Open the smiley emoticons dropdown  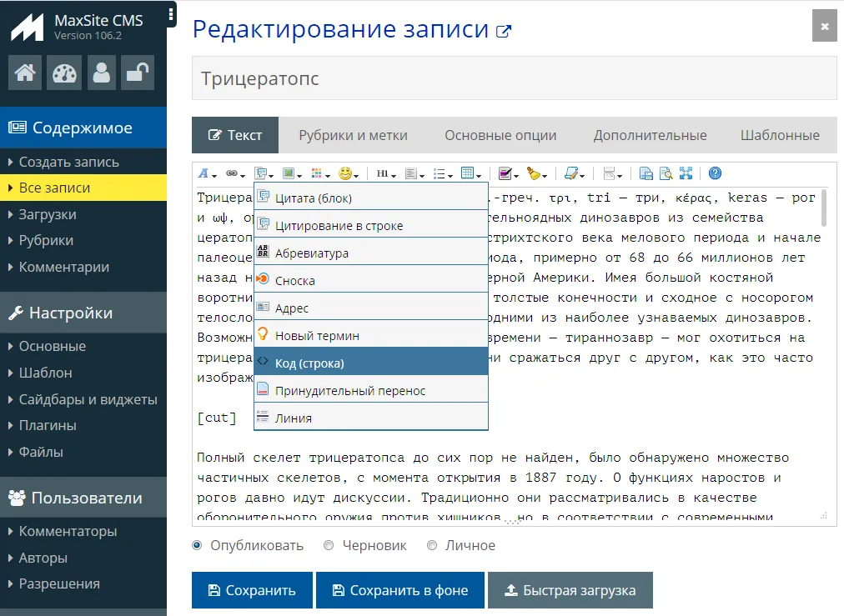point(348,173)
